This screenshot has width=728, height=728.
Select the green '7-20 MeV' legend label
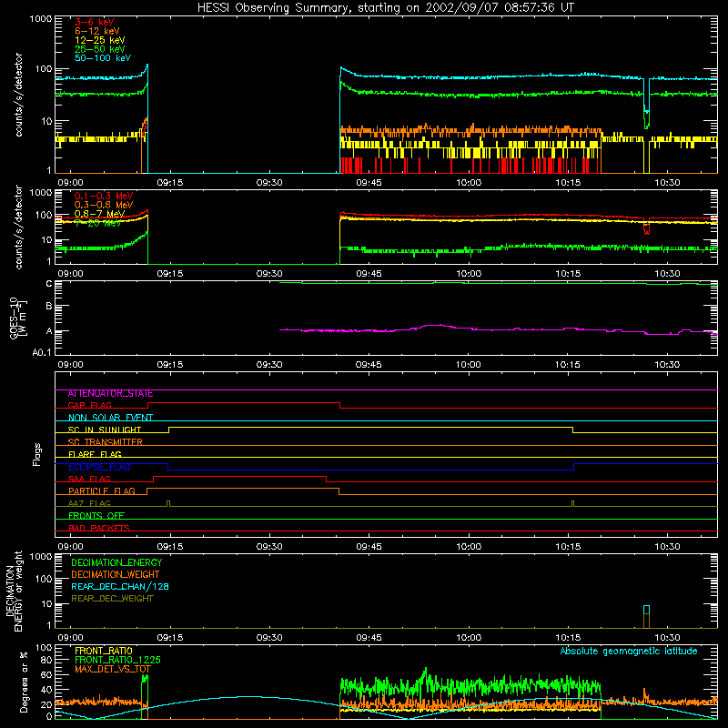click(x=97, y=223)
